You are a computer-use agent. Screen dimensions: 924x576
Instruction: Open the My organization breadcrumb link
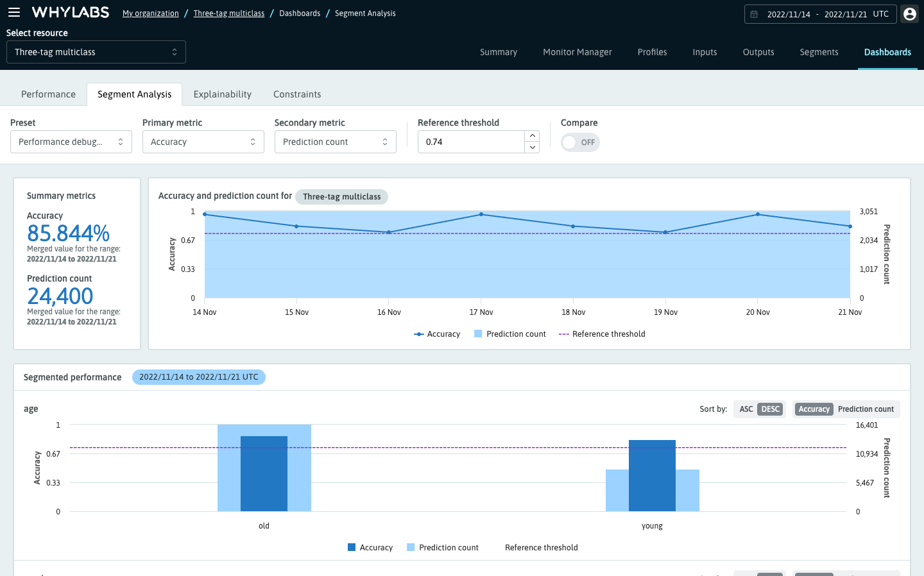[150, 13]
